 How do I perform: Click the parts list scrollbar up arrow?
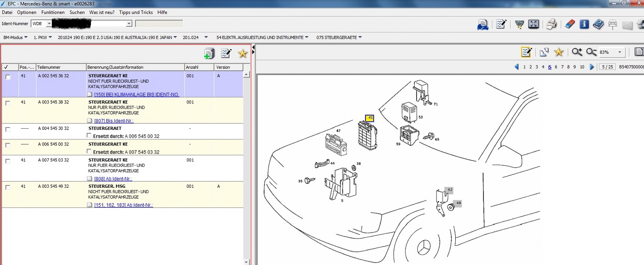pos(246,74)
